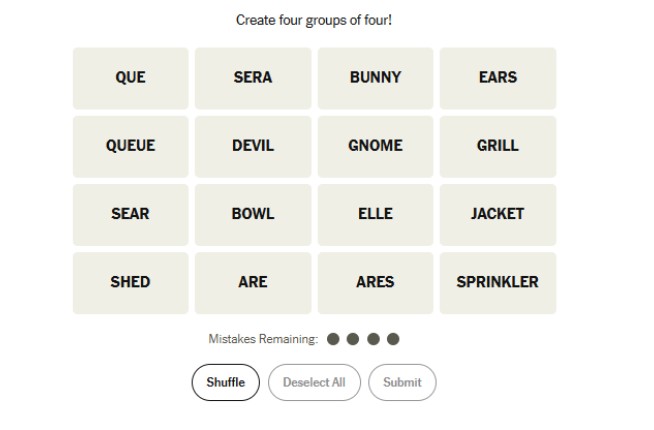This screenshot has width=654, height=430.
Task: Pick the GRILL tile
Action: click(x=498, y=146)
